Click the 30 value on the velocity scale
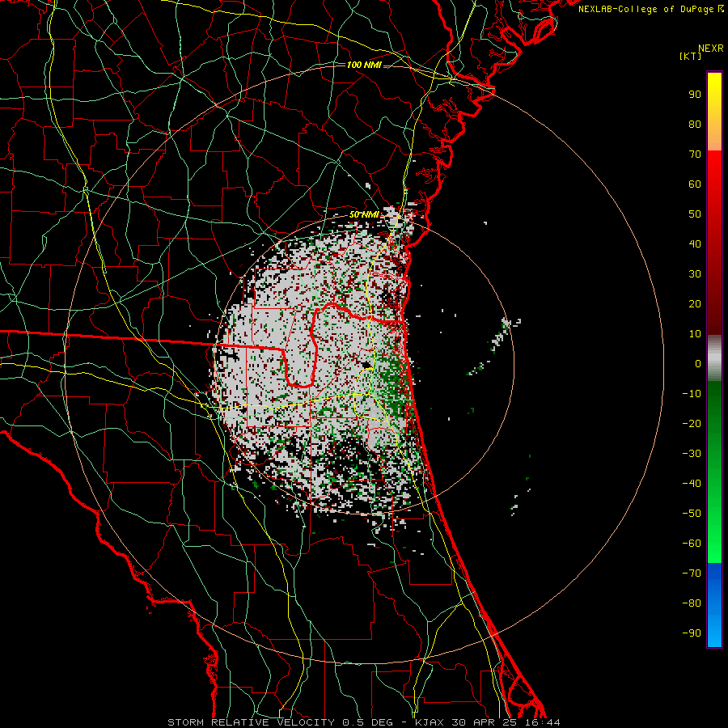The height and width of the screenshot is (728, 728). tap(695, 274)
